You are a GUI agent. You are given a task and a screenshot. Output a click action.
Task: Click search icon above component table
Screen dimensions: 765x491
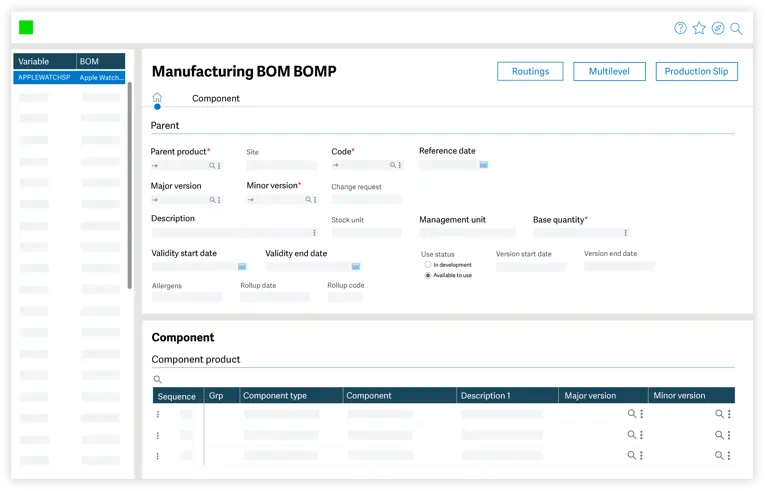(157, 380)
